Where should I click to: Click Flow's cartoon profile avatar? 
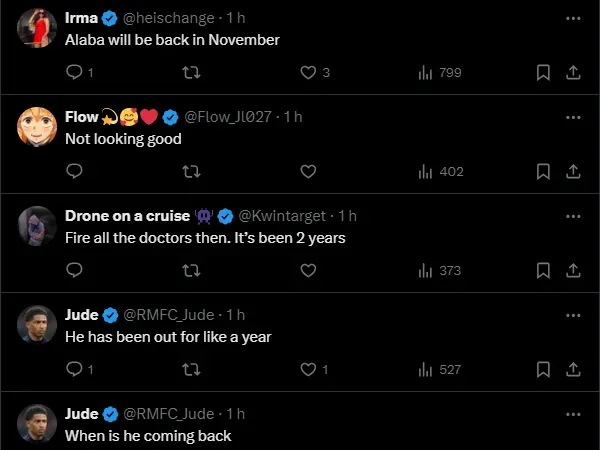click(37, 125)
